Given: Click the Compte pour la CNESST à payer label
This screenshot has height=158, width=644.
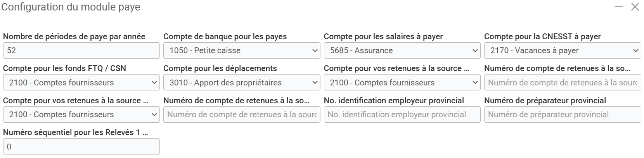Looking at the screenshot, I should (542, 36).
